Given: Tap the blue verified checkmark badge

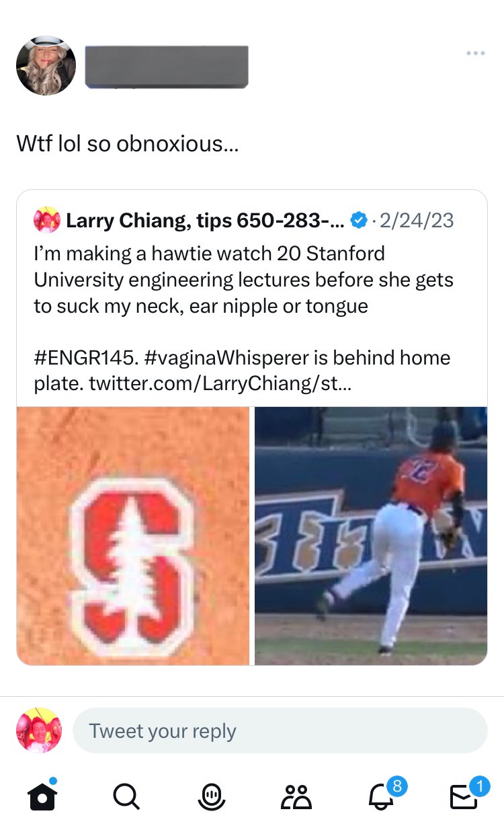Looking at the screenshot, I should [x=360, y=220].
